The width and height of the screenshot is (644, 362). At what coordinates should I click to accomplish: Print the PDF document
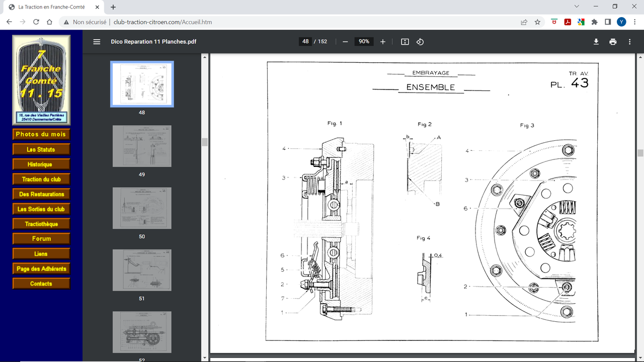click(x=613, y=42)
